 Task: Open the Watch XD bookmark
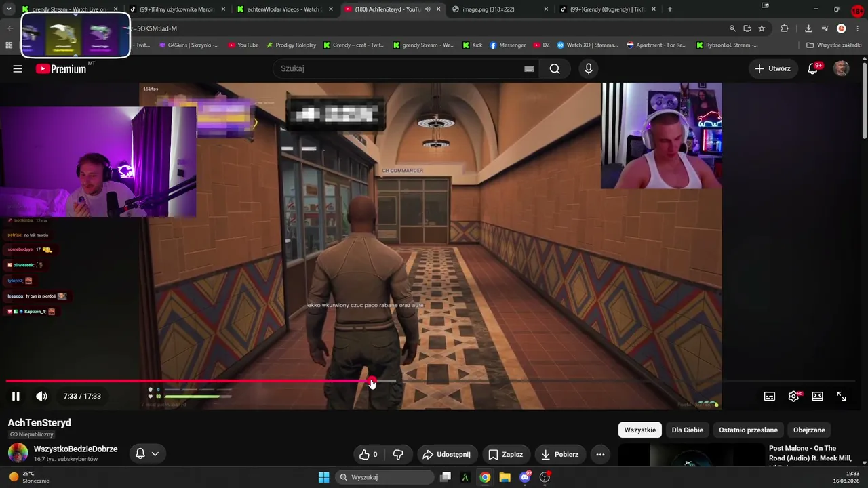tap(587, 45)
